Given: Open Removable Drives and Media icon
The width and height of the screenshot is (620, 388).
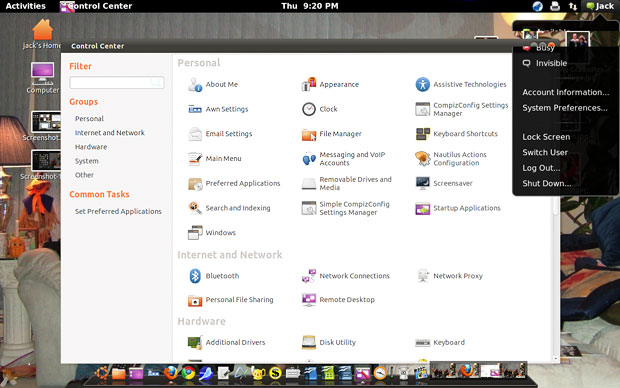Looking at the screenshot, I should pos(309,184).
